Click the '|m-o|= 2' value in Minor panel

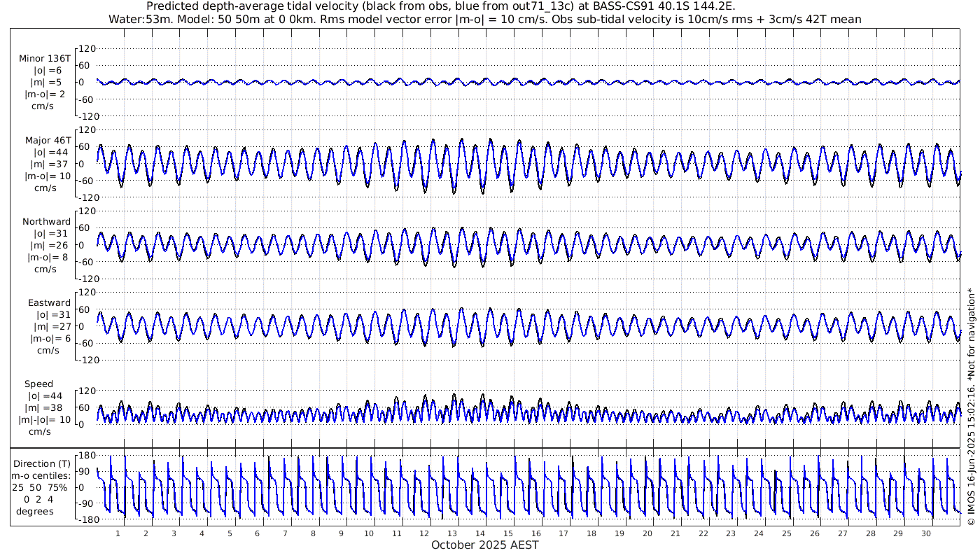tap(46, 94)
